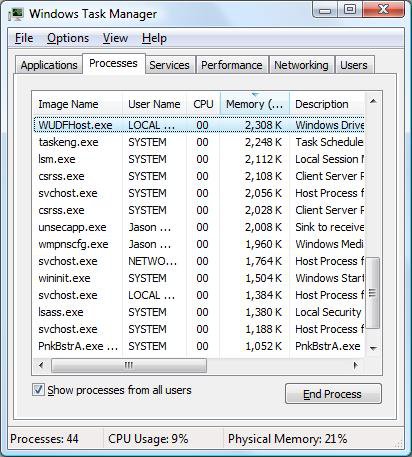Select svchost.exe using 1,188 K

pos(199,329)
